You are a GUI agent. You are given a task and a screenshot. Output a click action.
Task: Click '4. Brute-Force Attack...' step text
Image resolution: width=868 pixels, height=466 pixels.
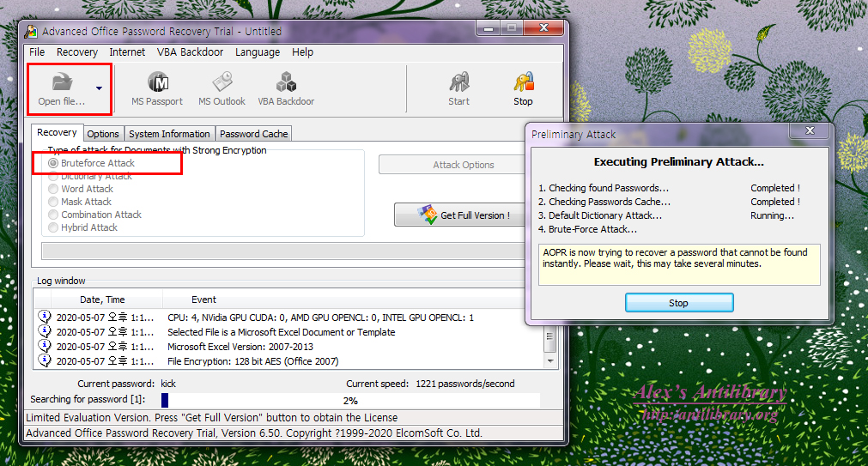[588, 229]
